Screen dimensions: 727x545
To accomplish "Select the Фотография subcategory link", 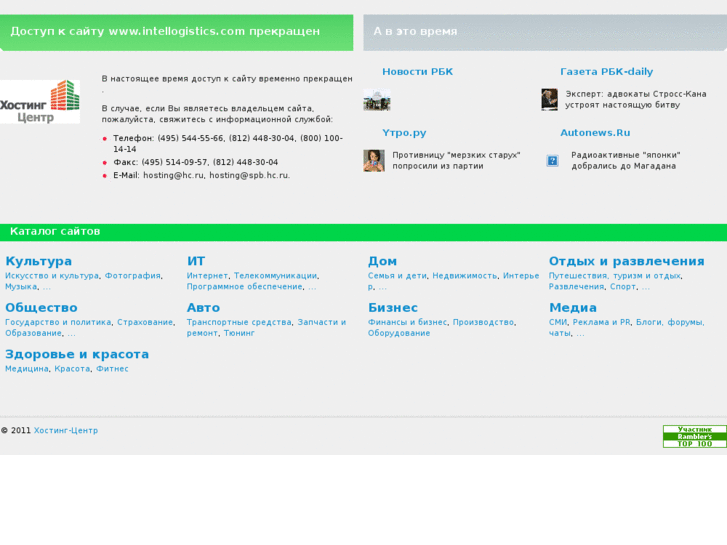I will click(133, 276).
